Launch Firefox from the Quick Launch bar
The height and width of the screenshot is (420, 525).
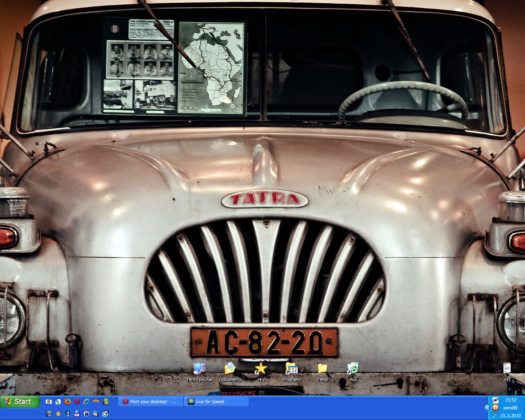pos(68,402)
